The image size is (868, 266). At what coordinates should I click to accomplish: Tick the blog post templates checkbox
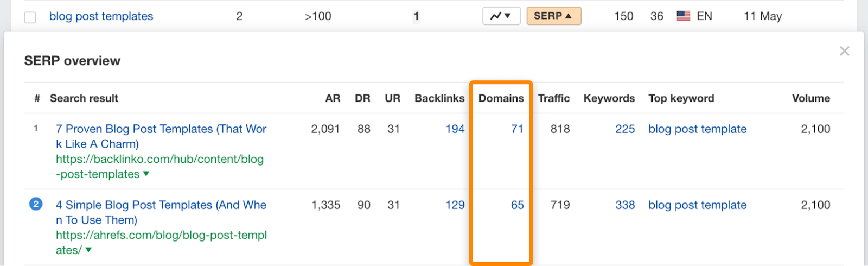[30, 17]
